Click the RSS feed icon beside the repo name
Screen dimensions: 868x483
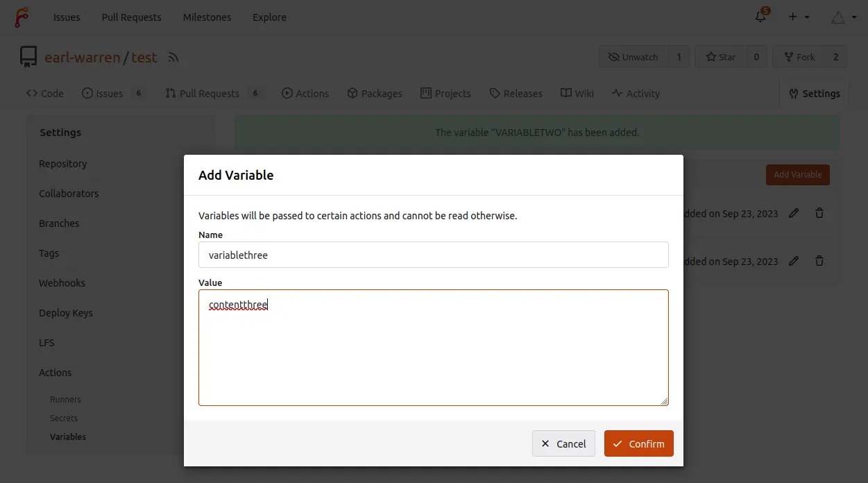[173, 58]
